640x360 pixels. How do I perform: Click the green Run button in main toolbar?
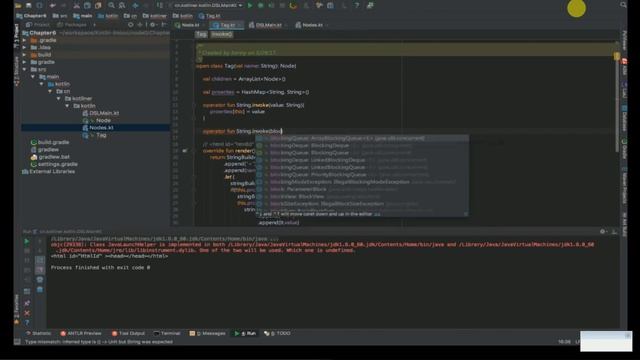pyautogui.click(x=250, y=6)
